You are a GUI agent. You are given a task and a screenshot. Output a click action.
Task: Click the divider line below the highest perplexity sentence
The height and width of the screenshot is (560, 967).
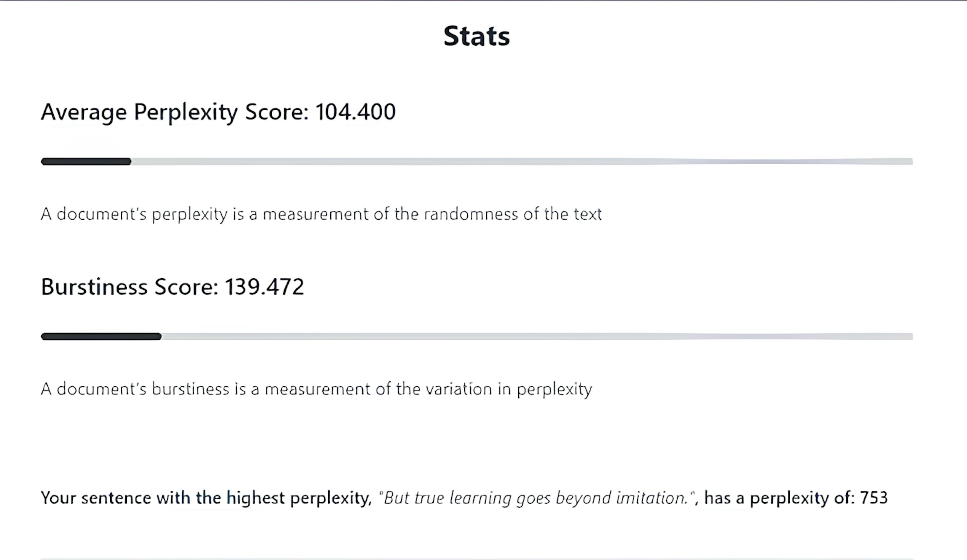(x=477, y=558)
